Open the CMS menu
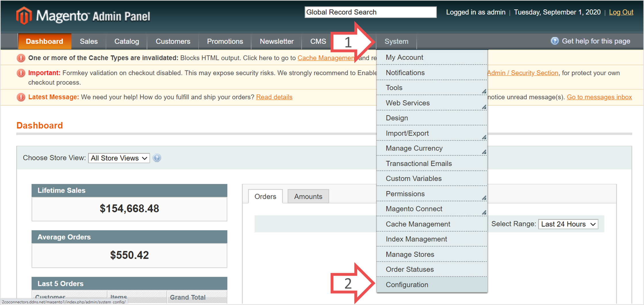Viewport: 644px width, 305px height. (x=318, y=41)
